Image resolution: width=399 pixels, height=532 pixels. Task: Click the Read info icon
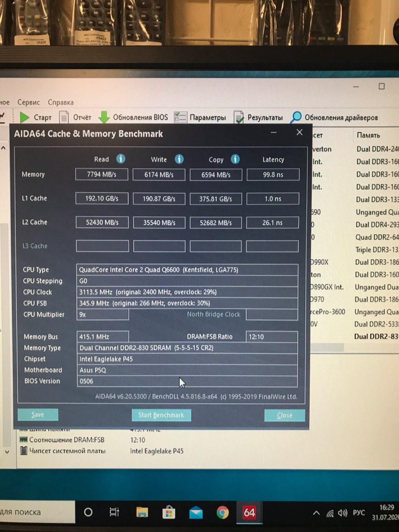(121, 159)
